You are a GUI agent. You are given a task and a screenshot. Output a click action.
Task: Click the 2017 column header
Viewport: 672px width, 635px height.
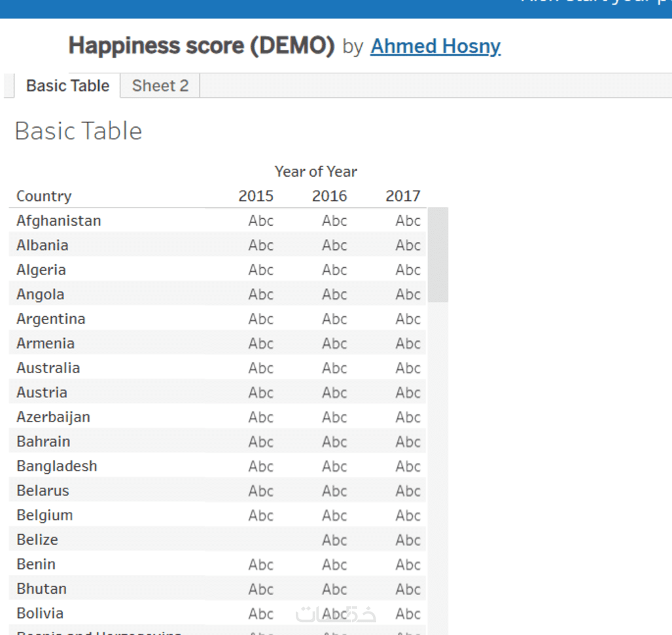point(402,196)
